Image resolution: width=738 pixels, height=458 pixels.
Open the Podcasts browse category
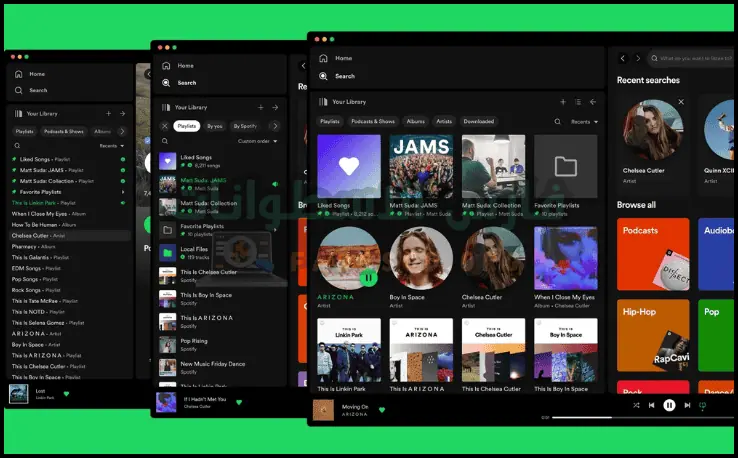tap(653, 254)
